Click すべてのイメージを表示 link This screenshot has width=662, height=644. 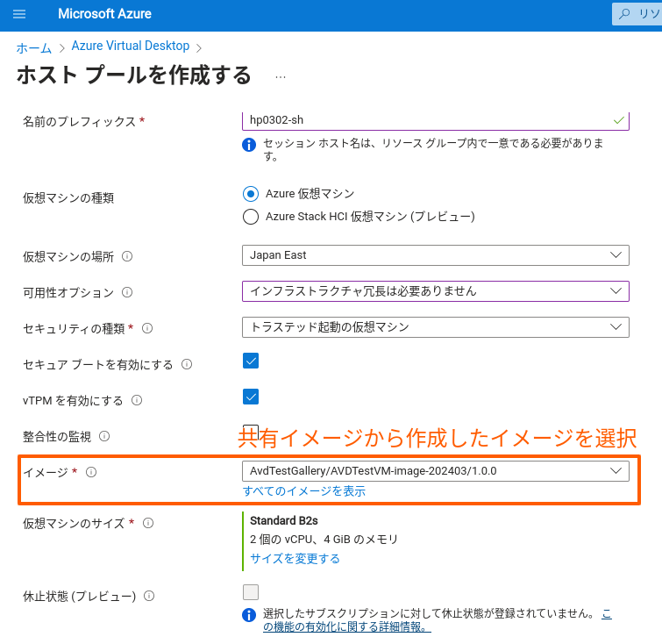pos(304,491)
